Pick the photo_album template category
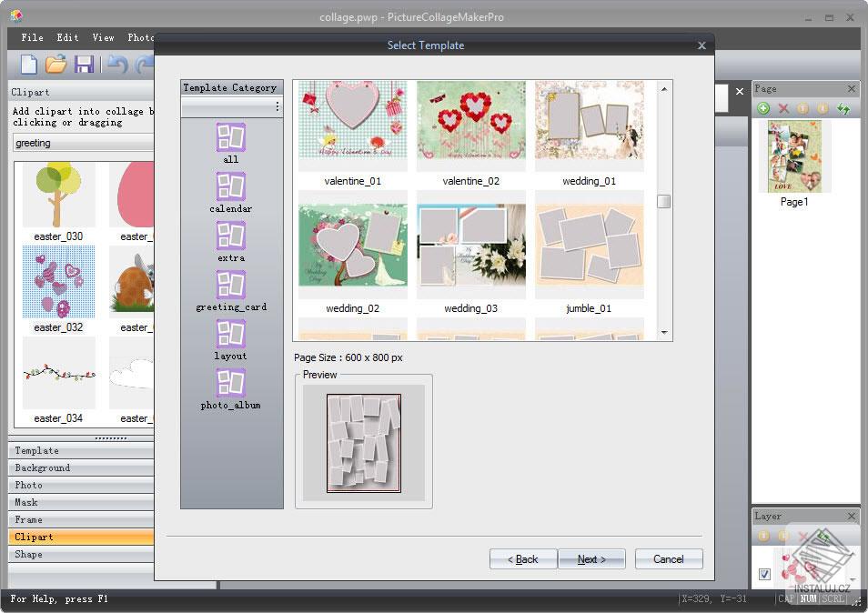The height and width of the screenshot is (613, 868). [231, 383]
